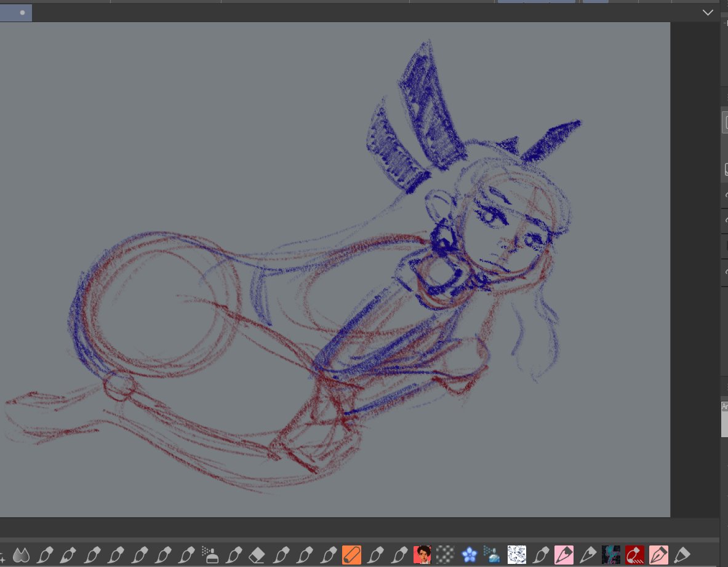The width and height of the screenshot is (728, 567).
Task: Pick the blue flower brush icon
Action: [470, 555]
